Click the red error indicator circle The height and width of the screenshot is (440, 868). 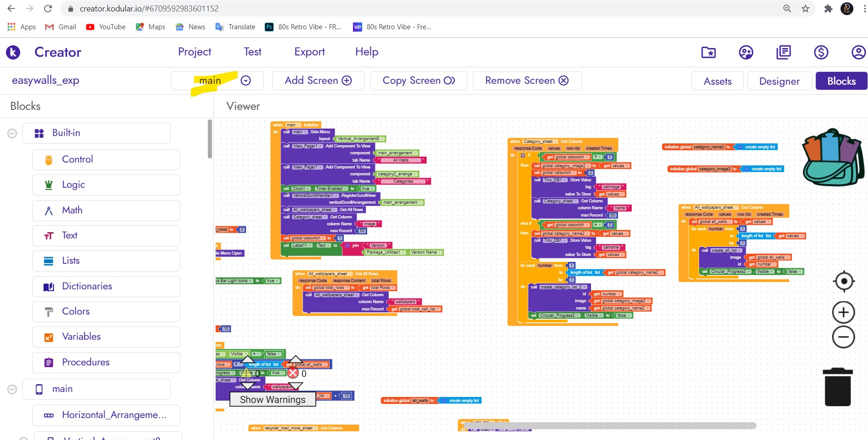[293, 373]
